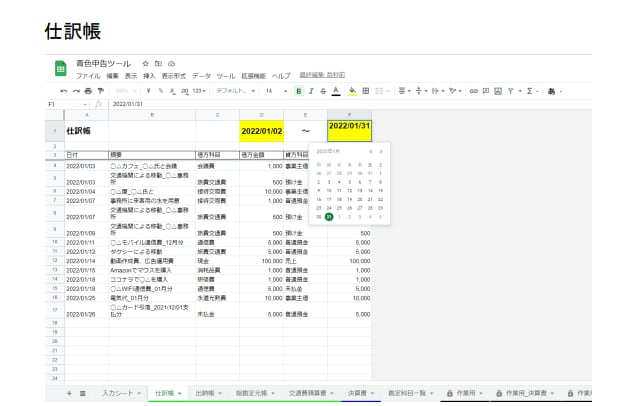Open the ファイル menu
The width and height of the screenshot is (628, 406).
pos(88,76)
